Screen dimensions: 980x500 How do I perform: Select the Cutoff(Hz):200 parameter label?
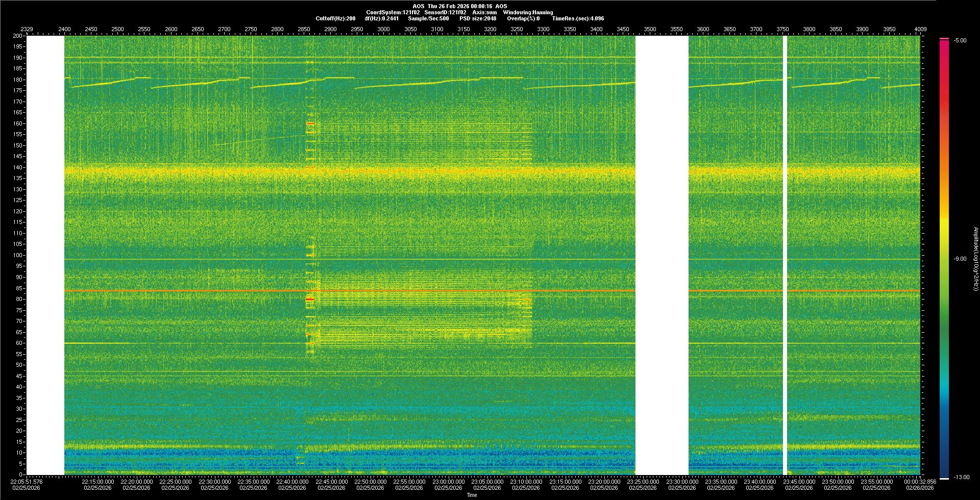335,18
